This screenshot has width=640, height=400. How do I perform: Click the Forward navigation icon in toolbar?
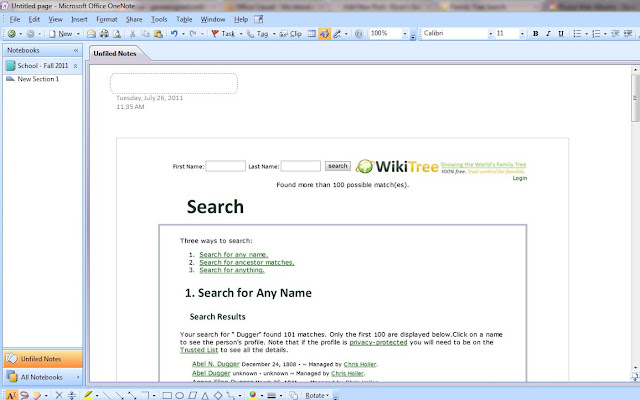(x=30, y=34)
